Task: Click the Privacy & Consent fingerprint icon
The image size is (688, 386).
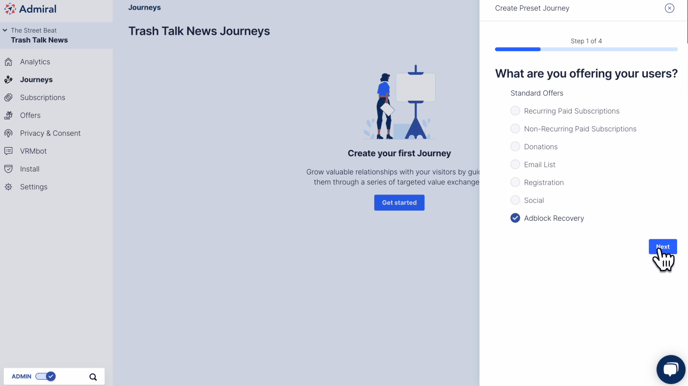Action: tap(8, 133)
